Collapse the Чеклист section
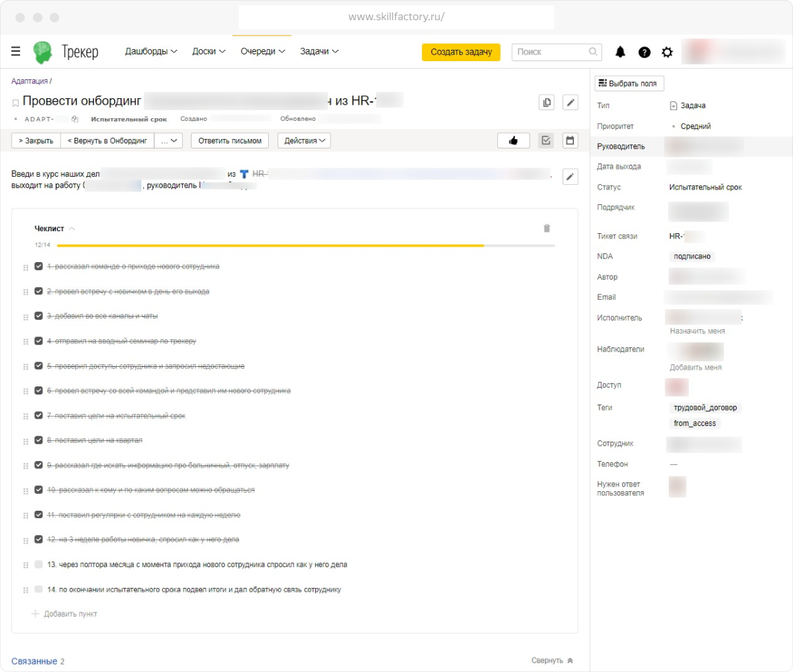The width and height of the screenshot is (793, 672). point(54,228)
